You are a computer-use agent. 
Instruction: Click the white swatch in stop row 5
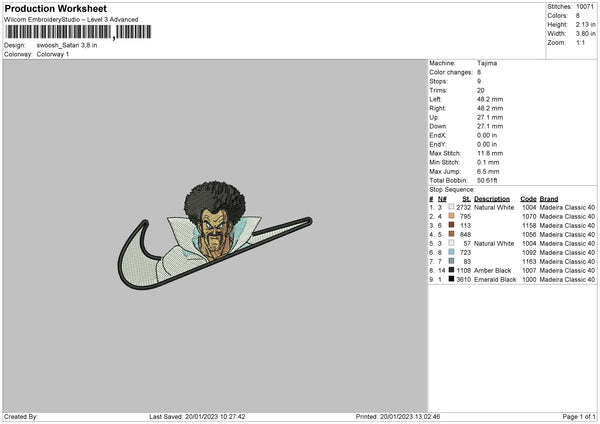tap(451, 243)
